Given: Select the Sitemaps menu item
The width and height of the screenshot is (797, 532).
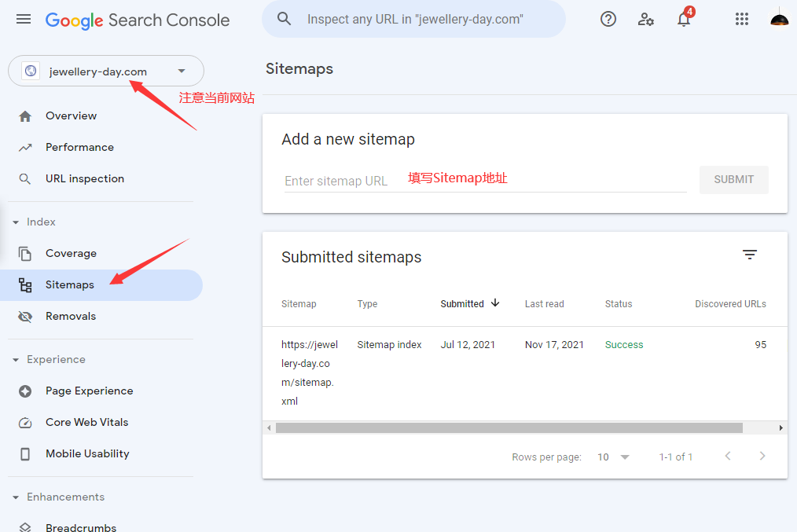Looking at the screenshot, I should coord(101,285).
